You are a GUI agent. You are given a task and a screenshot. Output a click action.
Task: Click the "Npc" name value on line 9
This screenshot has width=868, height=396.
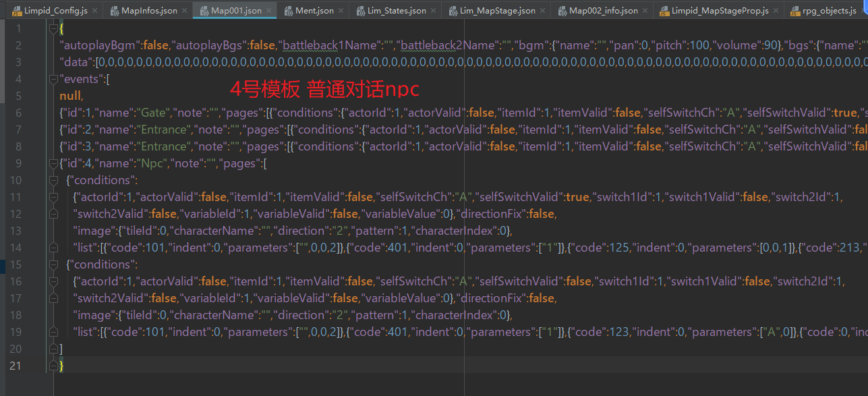pos(152,163)
